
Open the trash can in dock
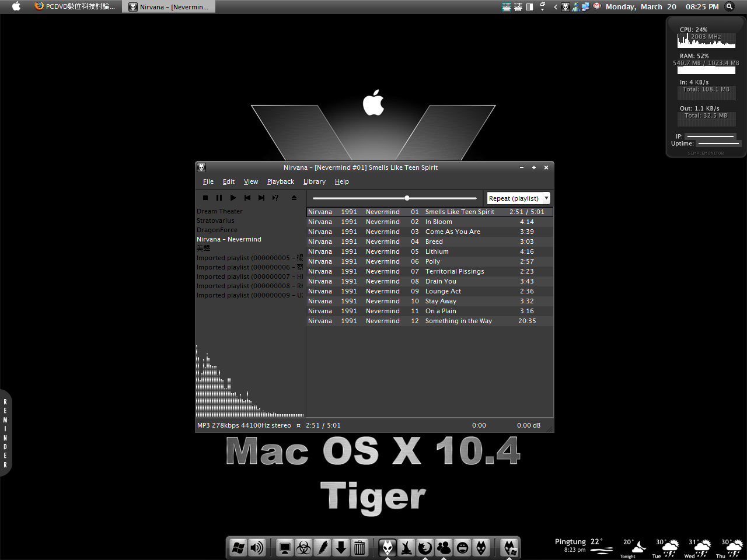coord(360,548)
